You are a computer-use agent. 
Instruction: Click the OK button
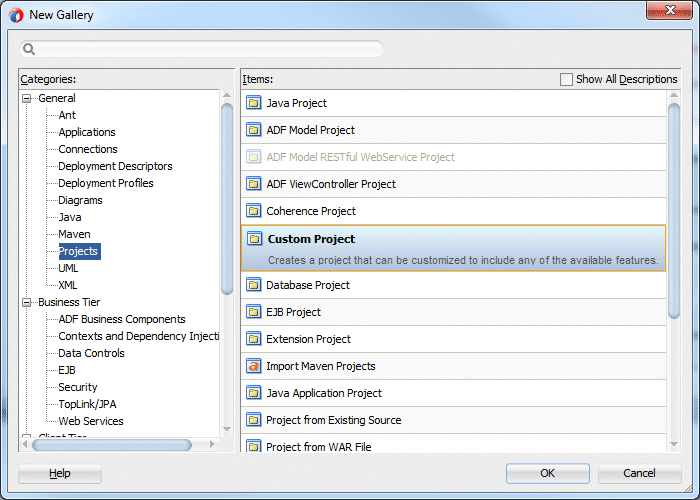coord(548,473)
